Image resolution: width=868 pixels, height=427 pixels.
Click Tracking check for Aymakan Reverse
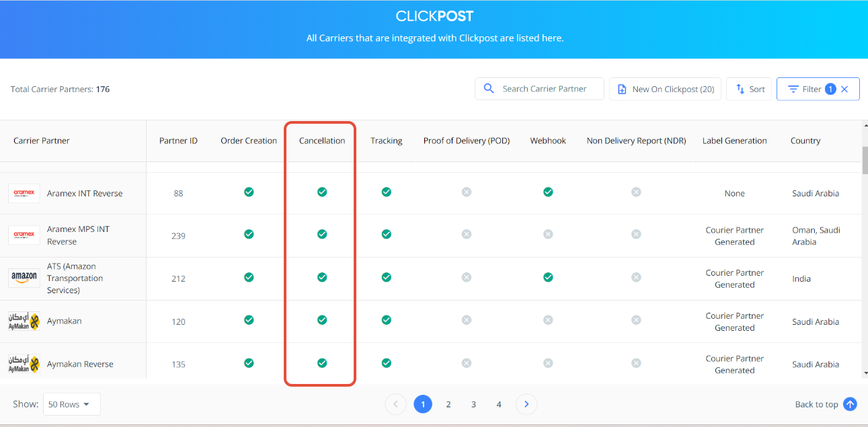[386, 363]
